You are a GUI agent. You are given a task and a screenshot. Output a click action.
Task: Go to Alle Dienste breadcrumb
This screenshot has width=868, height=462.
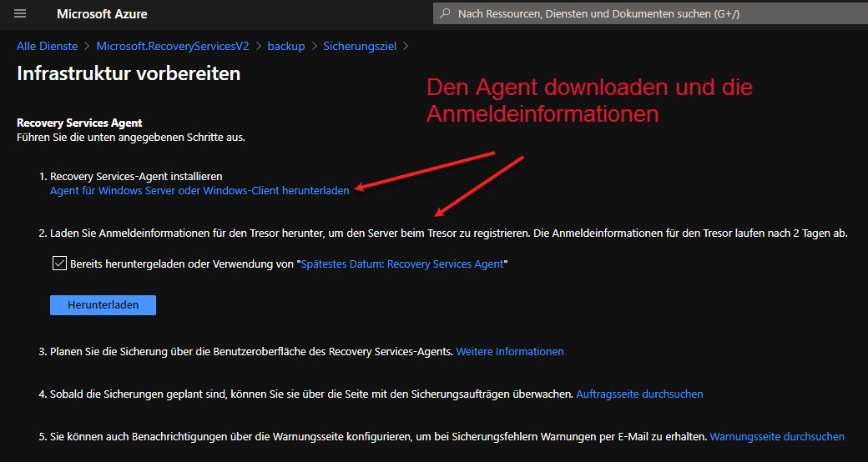(47, 47)
